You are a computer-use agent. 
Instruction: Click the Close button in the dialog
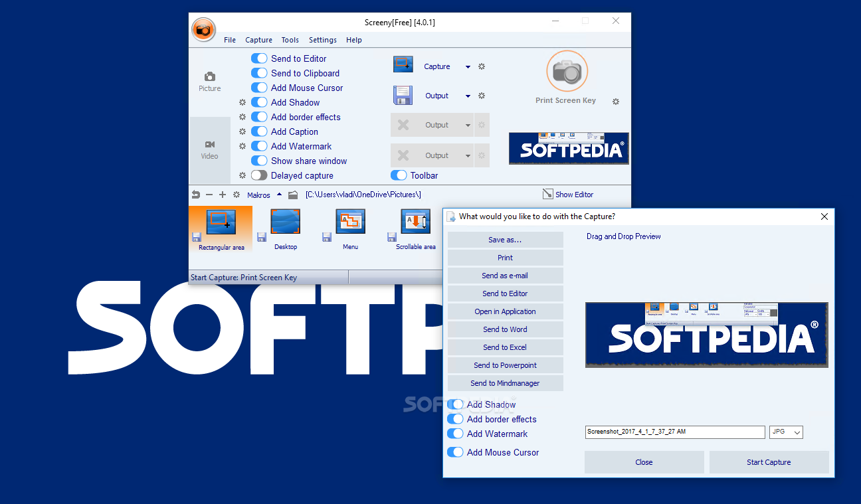644,462
